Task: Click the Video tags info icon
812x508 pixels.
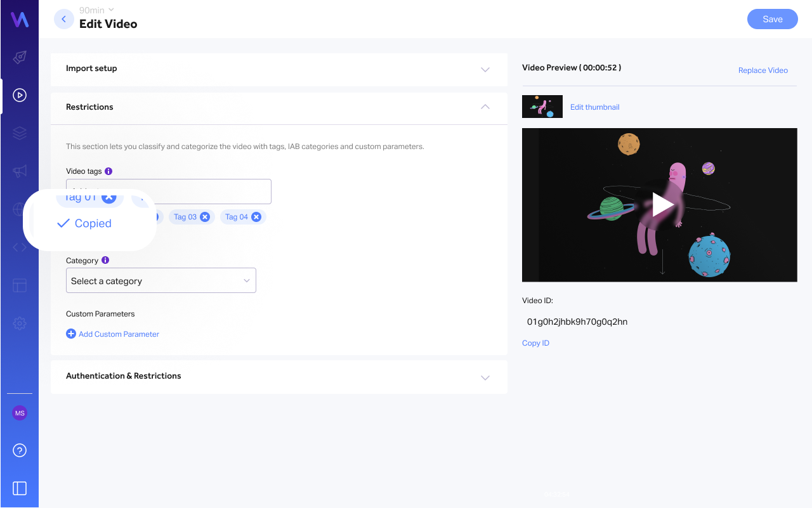Action: pos(108,171)
